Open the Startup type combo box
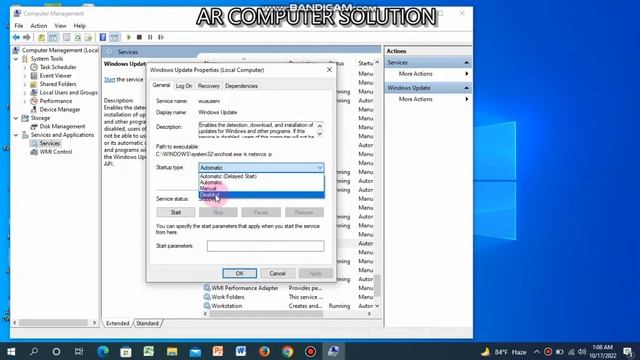Viewport: 640px width, 360px height. [x=261, y=168]
